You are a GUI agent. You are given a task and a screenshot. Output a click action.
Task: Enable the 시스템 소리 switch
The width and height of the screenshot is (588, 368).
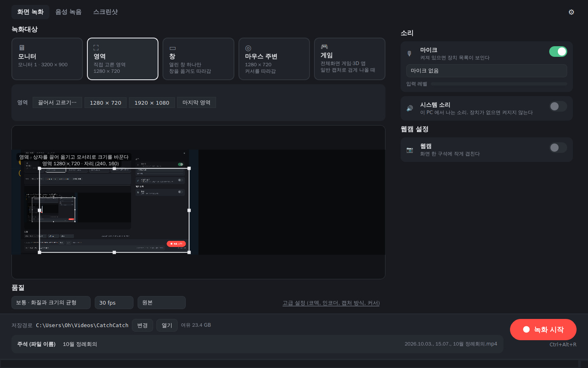(558, 106)
